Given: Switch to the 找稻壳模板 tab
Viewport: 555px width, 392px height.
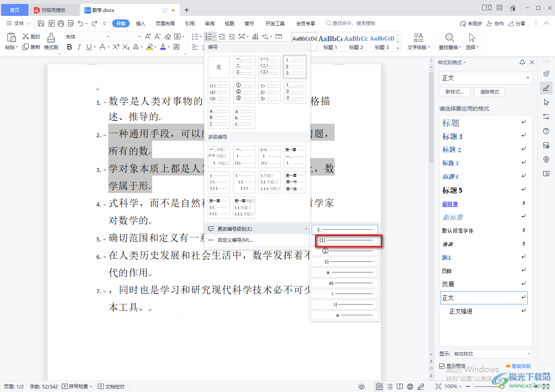Looking at the screenshot, I should 54,10.
